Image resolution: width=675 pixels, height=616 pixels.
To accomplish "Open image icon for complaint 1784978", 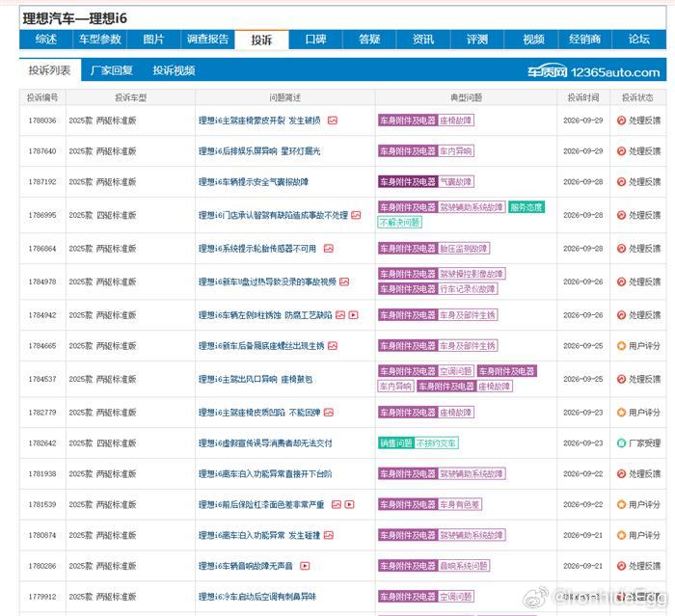I will (344, 281).
